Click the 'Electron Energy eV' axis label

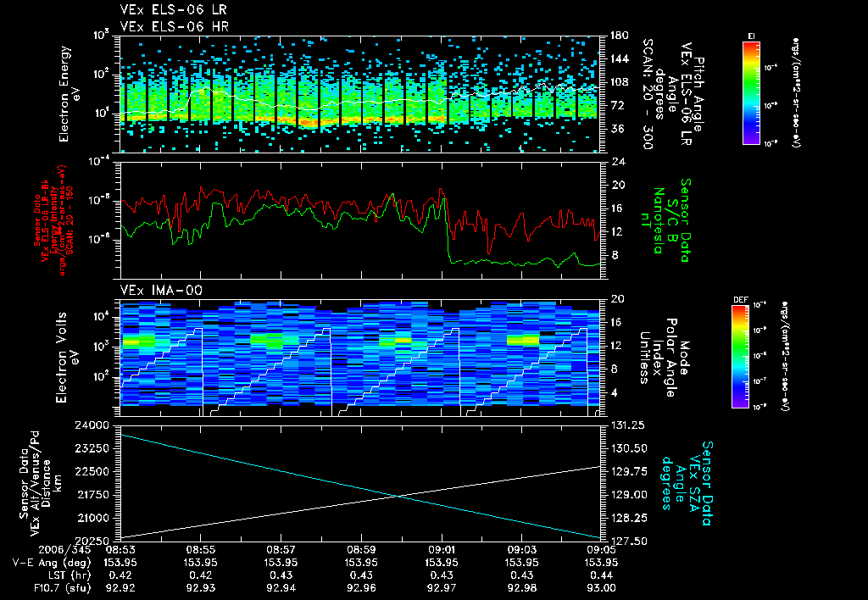[71, 94]
